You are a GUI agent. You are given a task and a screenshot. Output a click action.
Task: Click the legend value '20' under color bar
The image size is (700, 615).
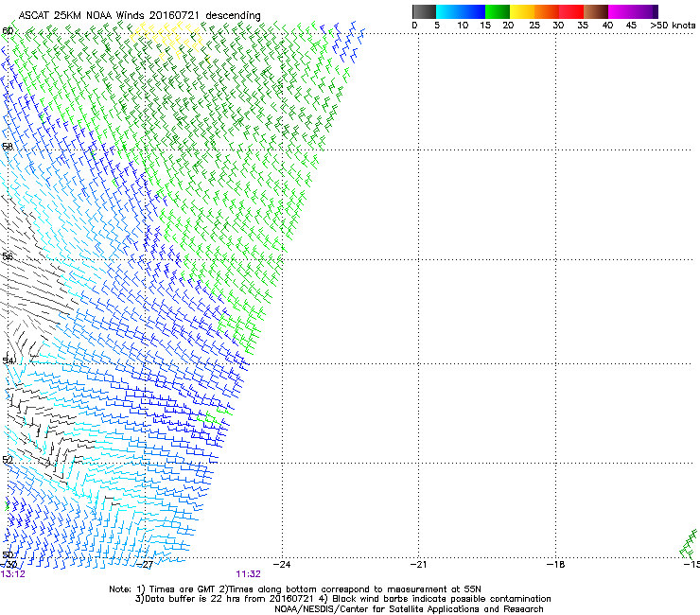[508, 26]
